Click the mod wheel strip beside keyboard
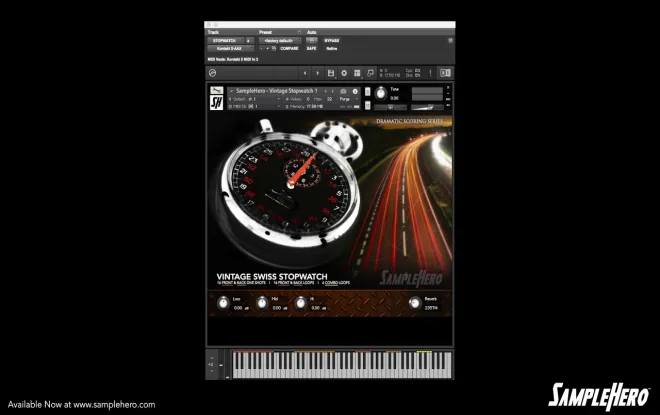The width and height of the screenshot is (660, 415). [x=228, y=365]
